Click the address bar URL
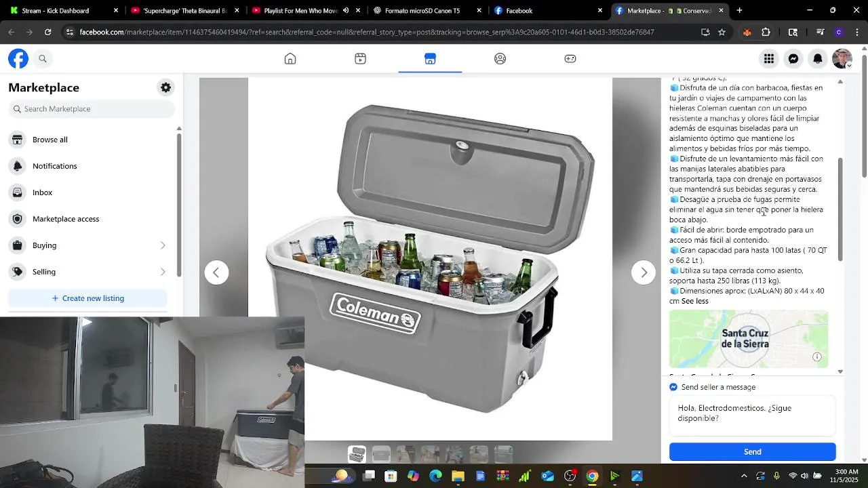This screenshot has height=488, width=868. tap(366, 32)
